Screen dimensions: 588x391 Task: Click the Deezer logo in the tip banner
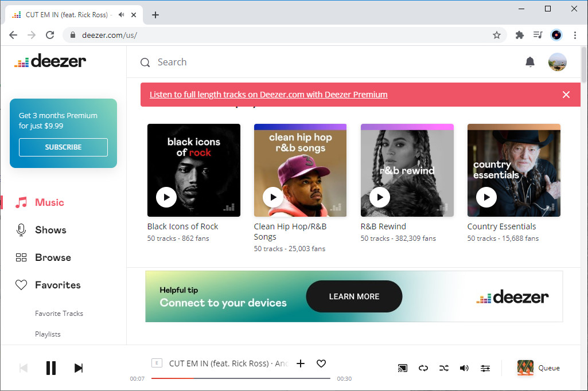pyautogui.click(x=512, y=297)
